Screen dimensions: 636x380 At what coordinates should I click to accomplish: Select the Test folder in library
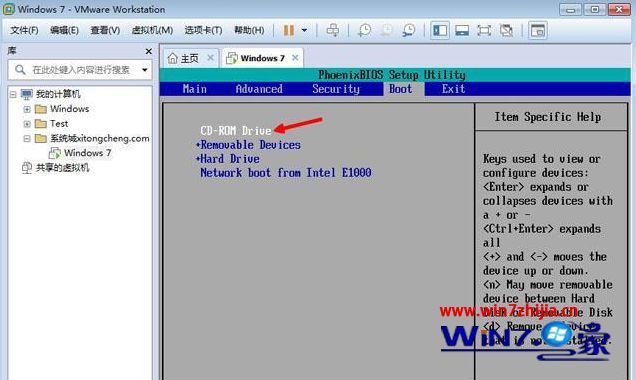click(59, 123)
